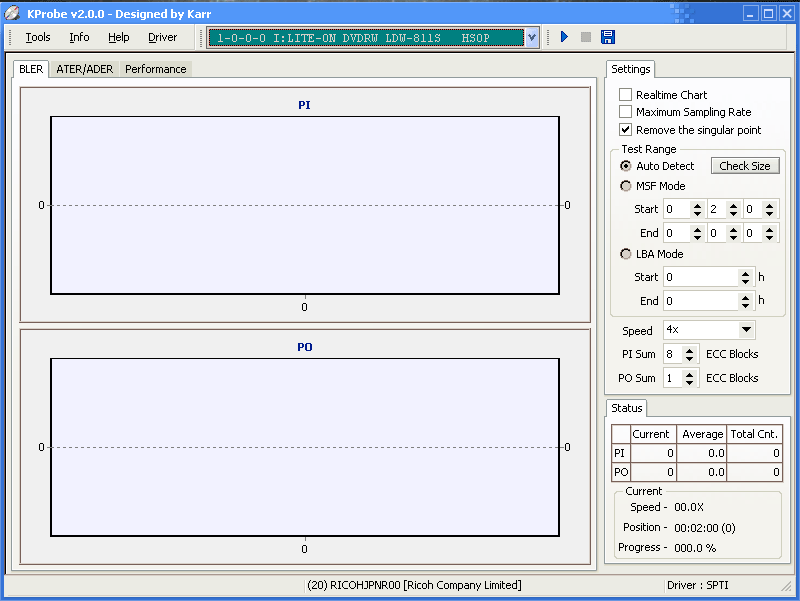Open the drive selection dropdown

[x=532, y=37]
